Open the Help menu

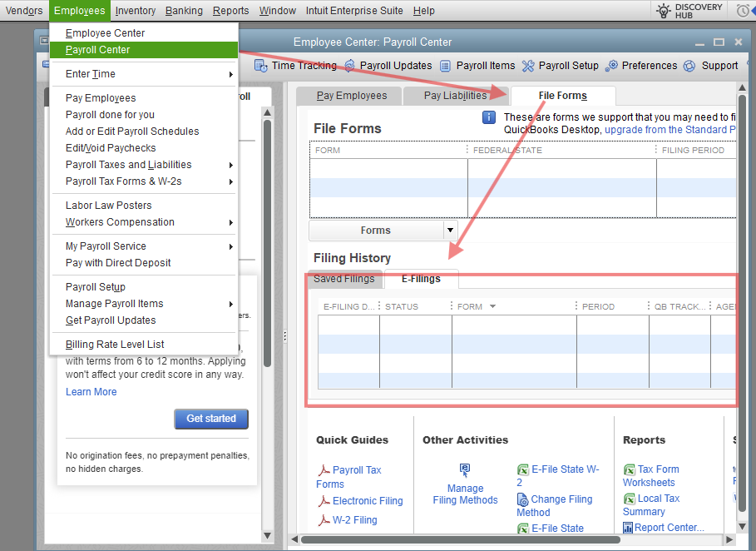click(424, 10)
